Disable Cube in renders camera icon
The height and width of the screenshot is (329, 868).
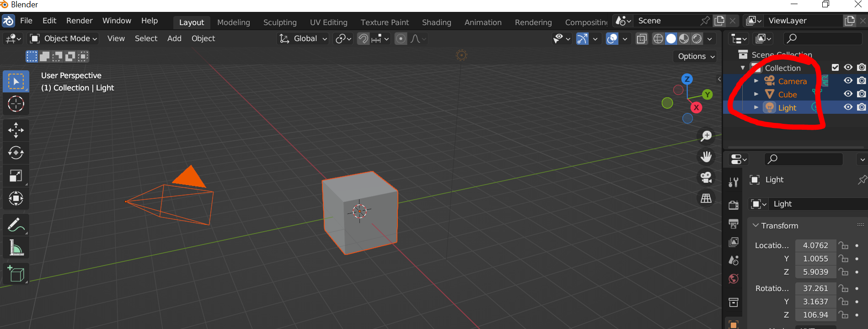tap(862, 94)
